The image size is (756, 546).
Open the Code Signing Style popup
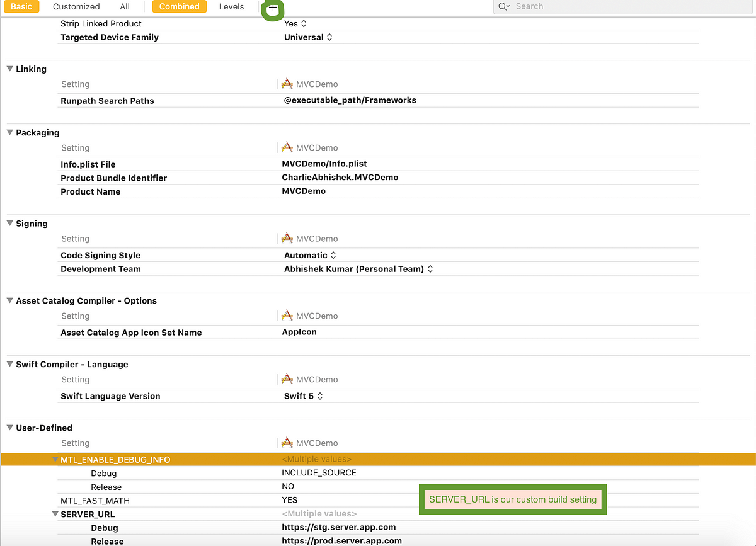(311, 255)
